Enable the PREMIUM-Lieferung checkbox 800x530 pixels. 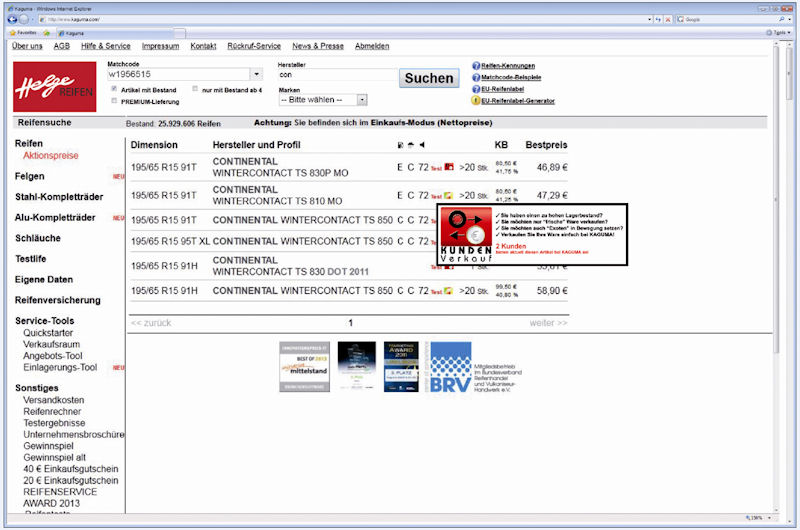pyautogui.click(x=114, y=100)
